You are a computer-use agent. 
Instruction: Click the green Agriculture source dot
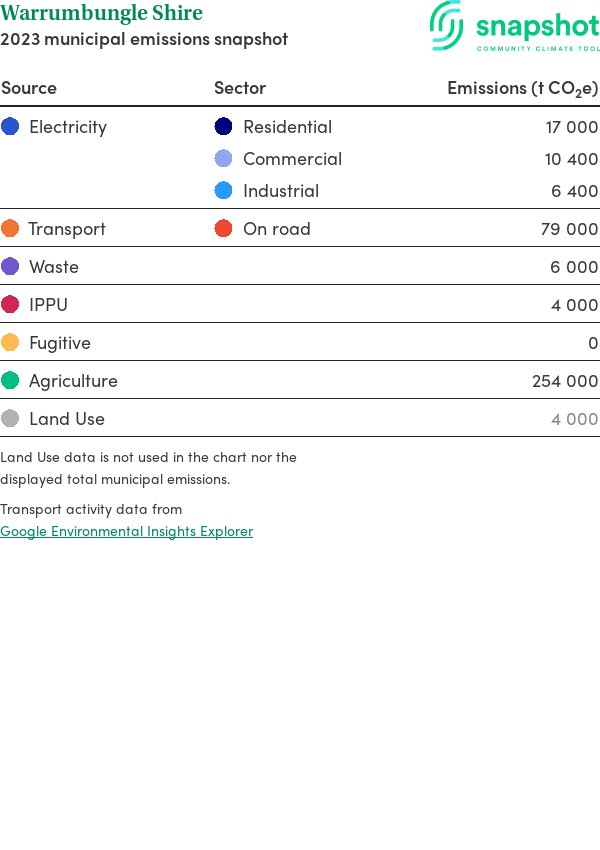click(x=10, y=381)
